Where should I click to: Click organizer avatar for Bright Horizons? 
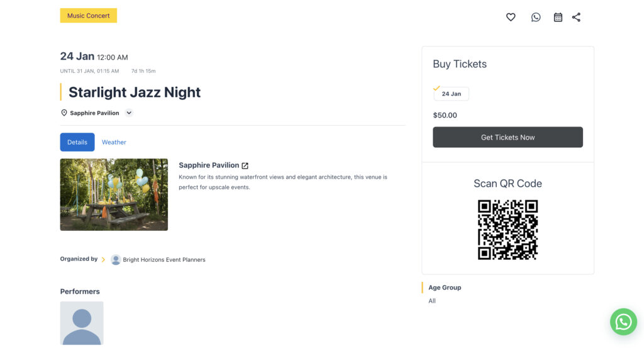(116, 259)
